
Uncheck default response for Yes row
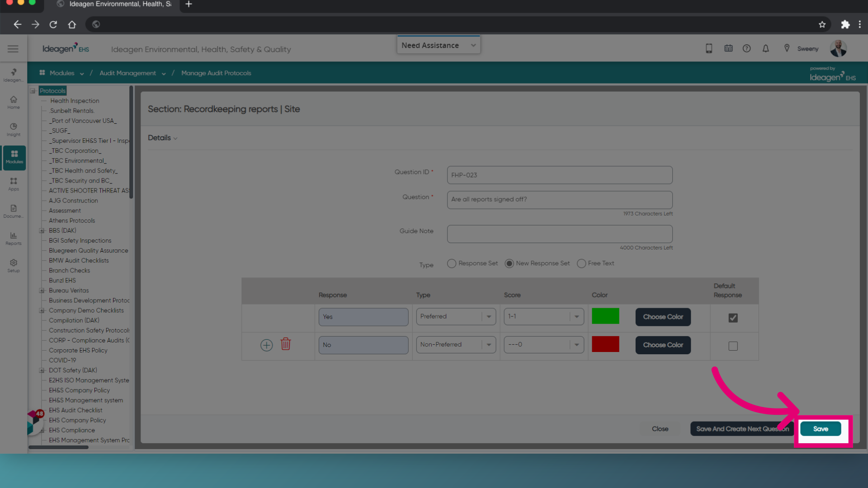733,318
